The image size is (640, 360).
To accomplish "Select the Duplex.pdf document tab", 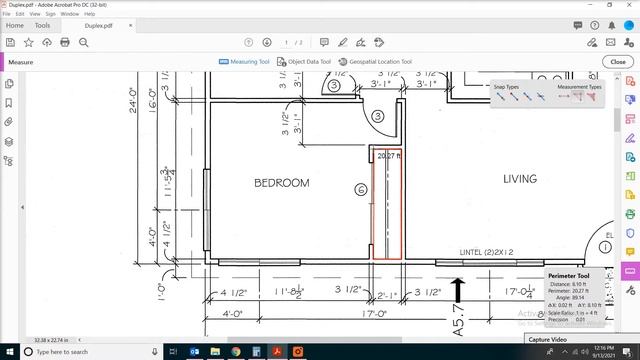I will coord(98,25).
